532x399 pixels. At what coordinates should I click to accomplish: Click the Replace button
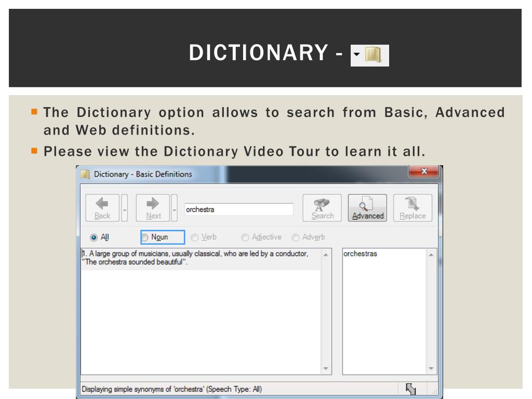point(413,208)
